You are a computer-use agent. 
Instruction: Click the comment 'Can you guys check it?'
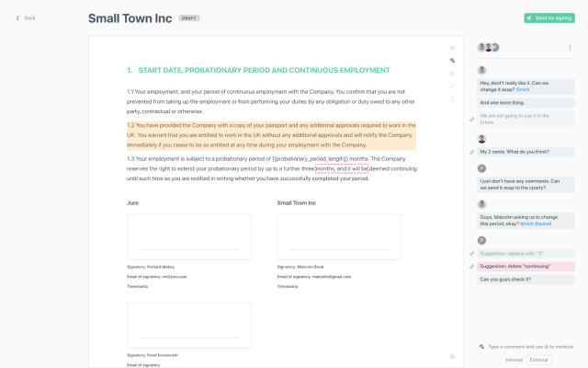(x=526, y=280)
